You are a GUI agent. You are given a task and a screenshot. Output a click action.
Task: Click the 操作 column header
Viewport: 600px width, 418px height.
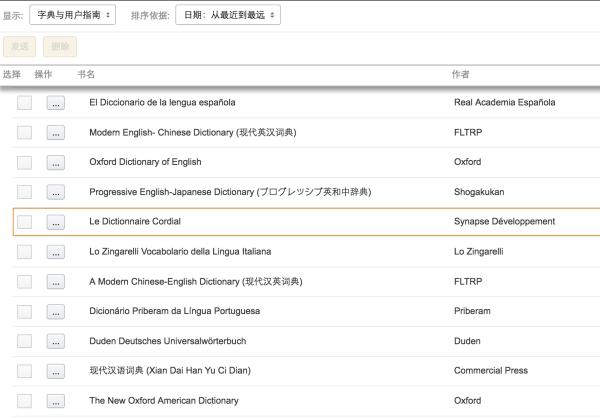click(43, 74)
